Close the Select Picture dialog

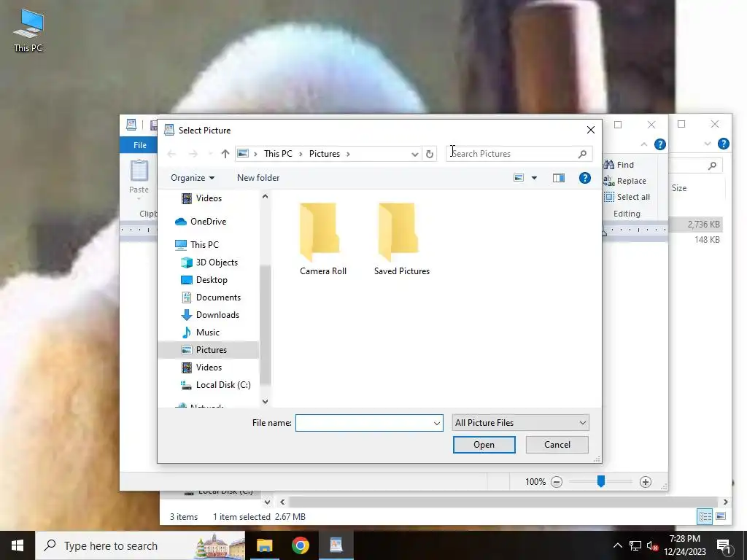pos(591,130)
